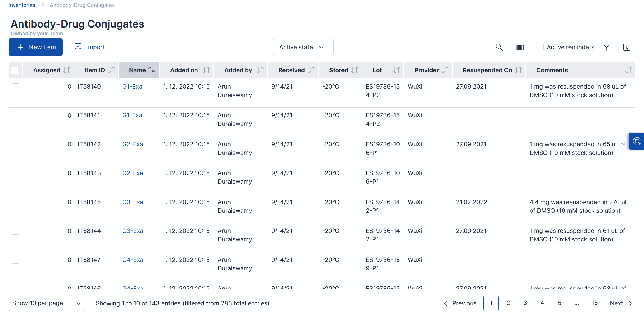The height and width of the screenshot is (316, 644).
Task: Open the blue help lifebuoy icon
Action: coord(637,141)
